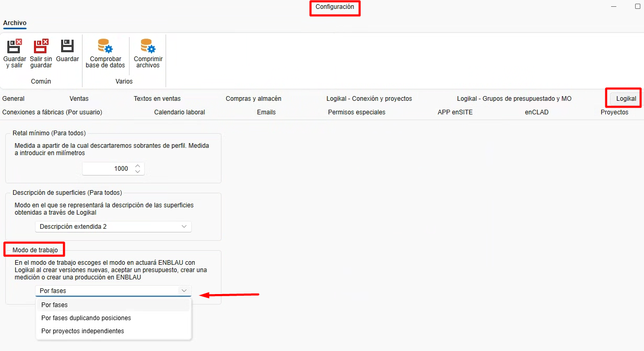Click the Retal mínimo value field
Image resolution: width=644 pixels, height=351 pixels.
click(x=108, y=169)
